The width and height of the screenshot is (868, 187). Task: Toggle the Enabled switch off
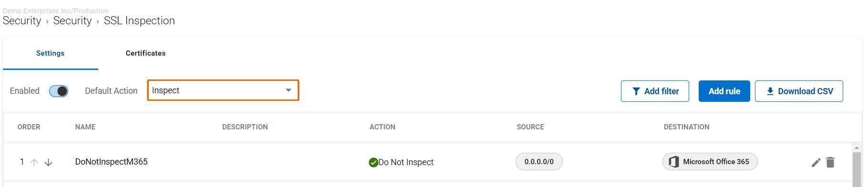[59, 91]
